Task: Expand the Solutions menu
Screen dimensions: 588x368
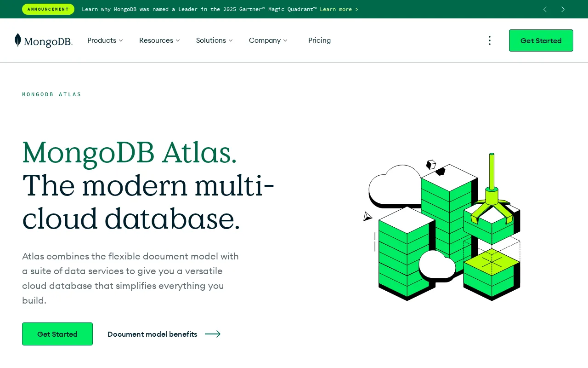Action: pos(215,40)
